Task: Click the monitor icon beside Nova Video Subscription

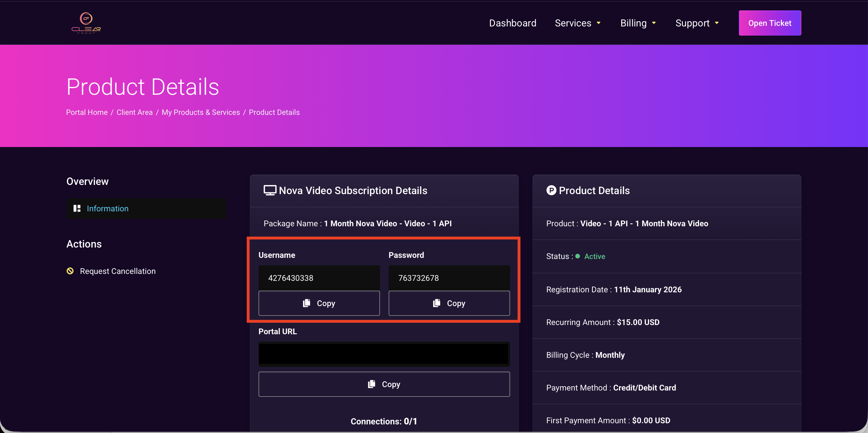Action: pos(270,190)
